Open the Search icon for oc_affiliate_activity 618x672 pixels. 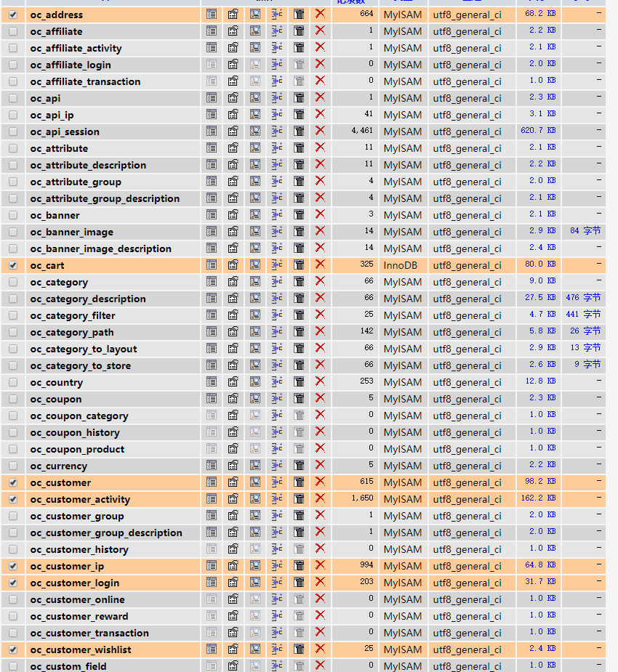pos(255,47)
